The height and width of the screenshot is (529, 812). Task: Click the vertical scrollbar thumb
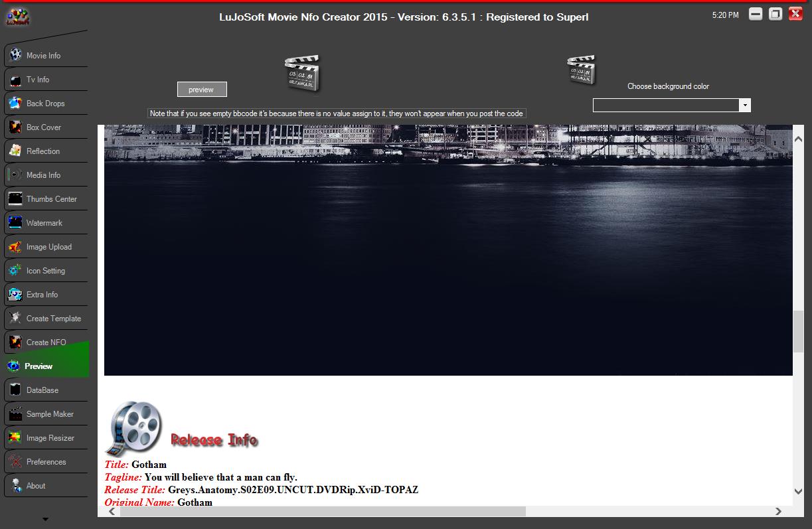pos(799,332)
